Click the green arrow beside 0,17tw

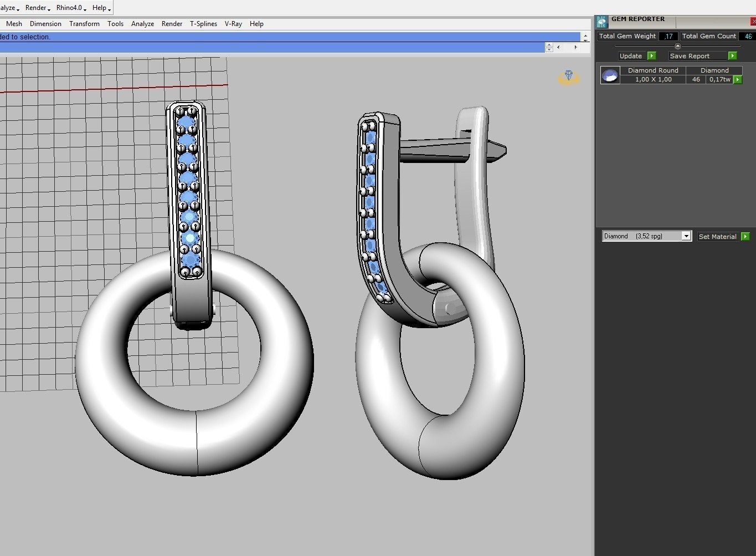738,80
